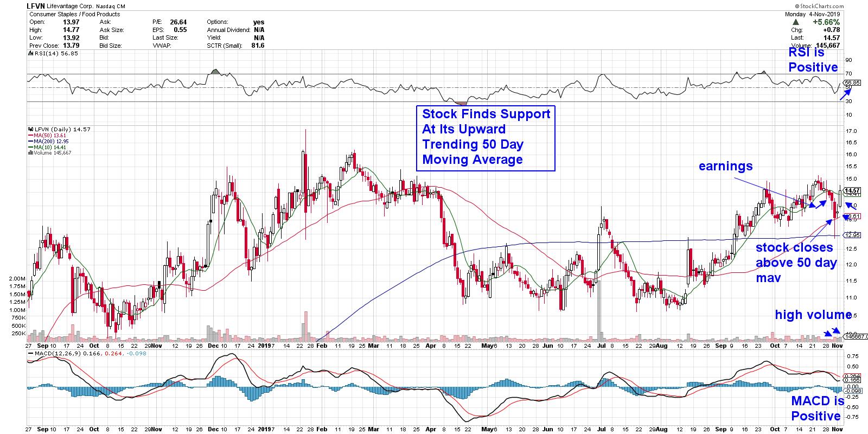Click the 14.57 last price tag
Image resolution: width=868 pixels, height=434 pixels.
click(x=853, y=190)
